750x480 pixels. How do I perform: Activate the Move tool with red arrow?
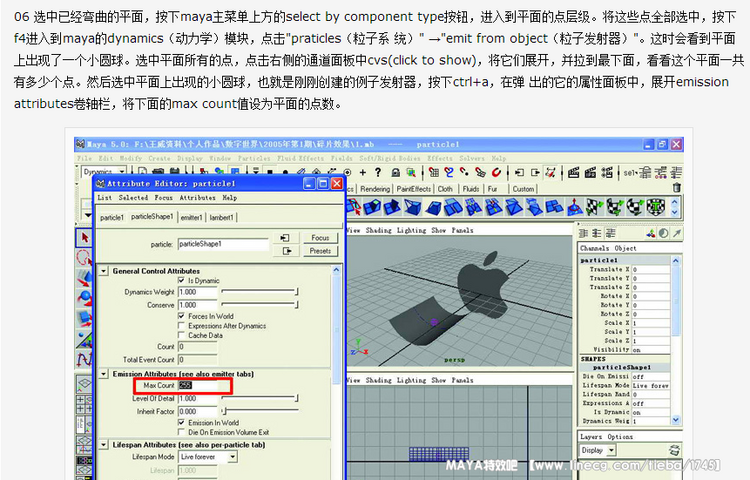(x=84, y=278)
